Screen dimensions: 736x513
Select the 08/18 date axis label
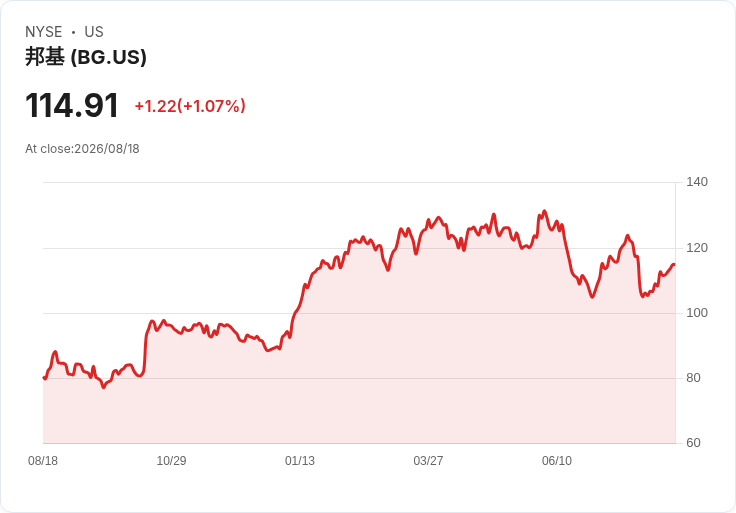click(x=43, y=461)
